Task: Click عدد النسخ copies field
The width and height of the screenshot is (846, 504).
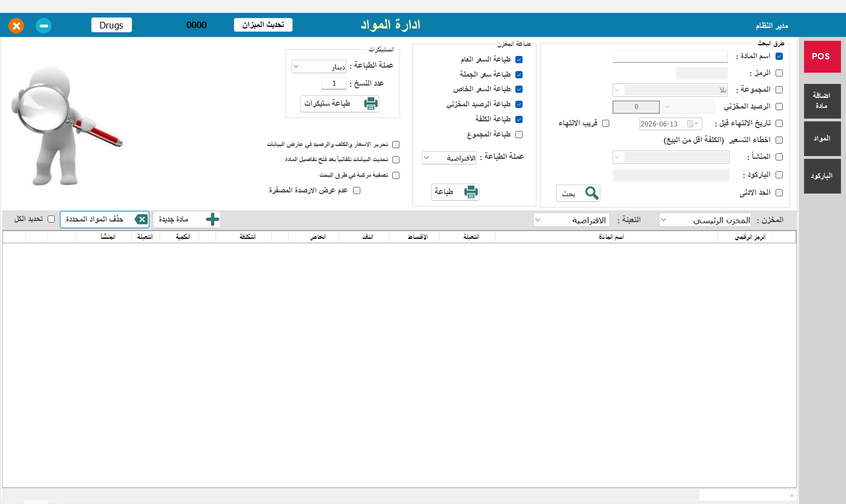Action: (334, 83)
